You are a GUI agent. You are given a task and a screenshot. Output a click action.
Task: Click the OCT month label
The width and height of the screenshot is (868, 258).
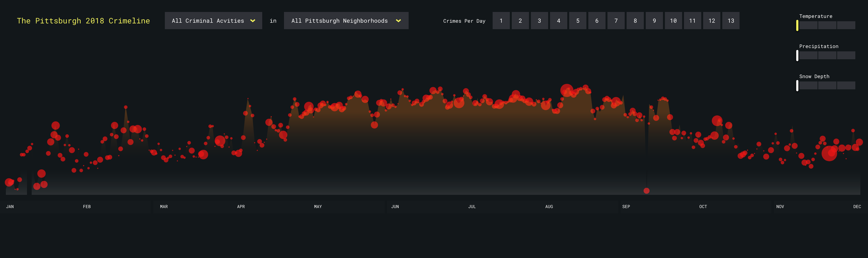tap(703, 207)
